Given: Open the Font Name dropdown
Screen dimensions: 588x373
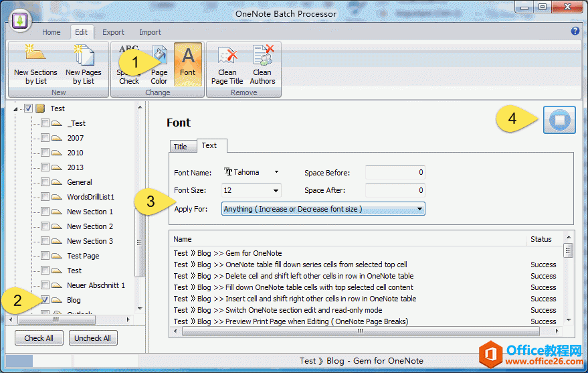Looking at the screenshot, I should [276, 172].
